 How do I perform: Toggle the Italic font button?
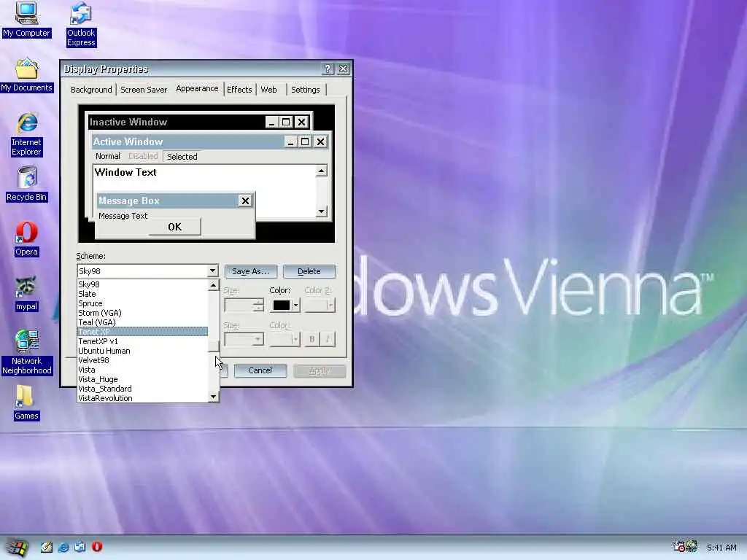pyautogui.click(x=328, y=339)
